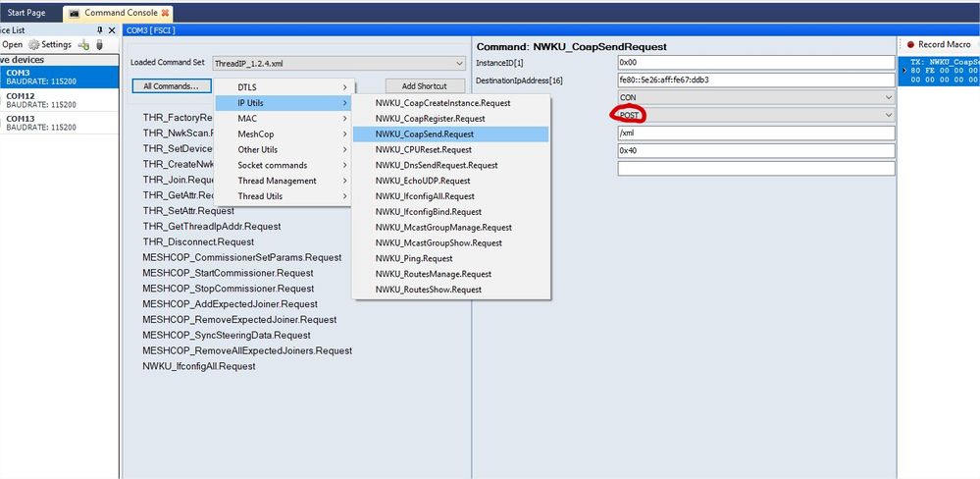The width and height of the screenshot is (980, 479).
Task: Open the MeshCop submenu
Action: [x=284, y=133]
